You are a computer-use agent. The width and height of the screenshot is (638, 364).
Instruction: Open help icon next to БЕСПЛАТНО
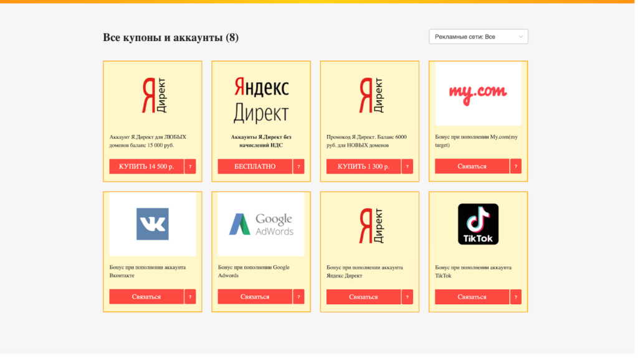tap(298, 167)
